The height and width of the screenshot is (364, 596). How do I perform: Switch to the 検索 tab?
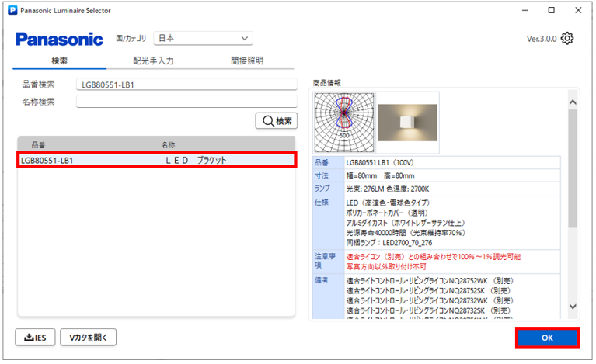coord(60,61)
